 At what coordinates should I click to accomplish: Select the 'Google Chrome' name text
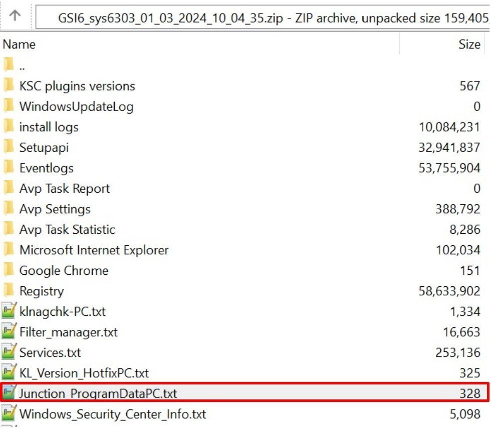pos(64,271)
